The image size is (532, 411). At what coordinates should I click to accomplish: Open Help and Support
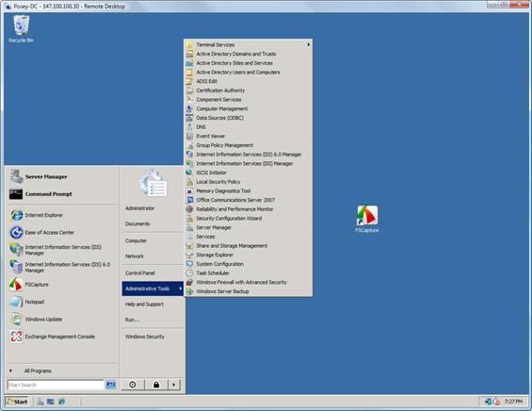(x=144, y=304)
